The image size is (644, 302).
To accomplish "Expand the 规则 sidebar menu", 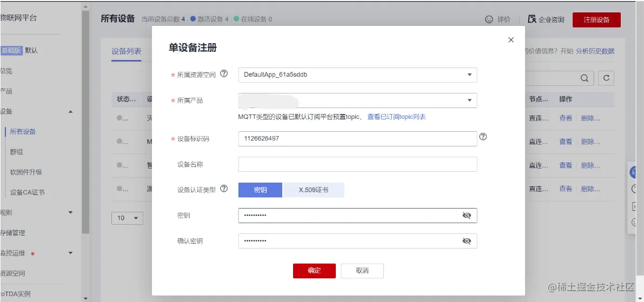I will click(x=70, y=212).
